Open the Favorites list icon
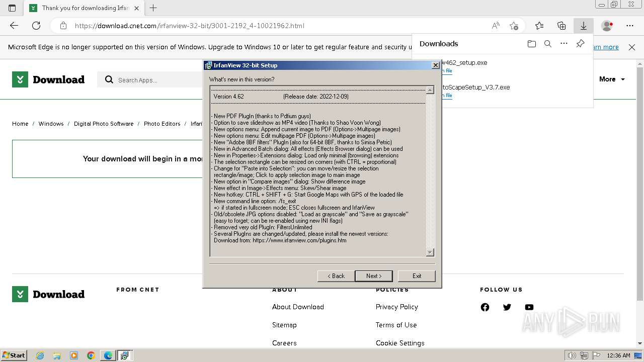The width and height of the screenshot is (644, 362). [x=539, y=26]
